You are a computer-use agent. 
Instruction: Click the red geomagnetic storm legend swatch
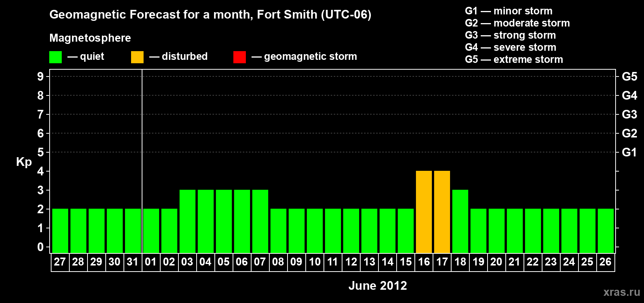pyautogui.click(x=239, y=57)
